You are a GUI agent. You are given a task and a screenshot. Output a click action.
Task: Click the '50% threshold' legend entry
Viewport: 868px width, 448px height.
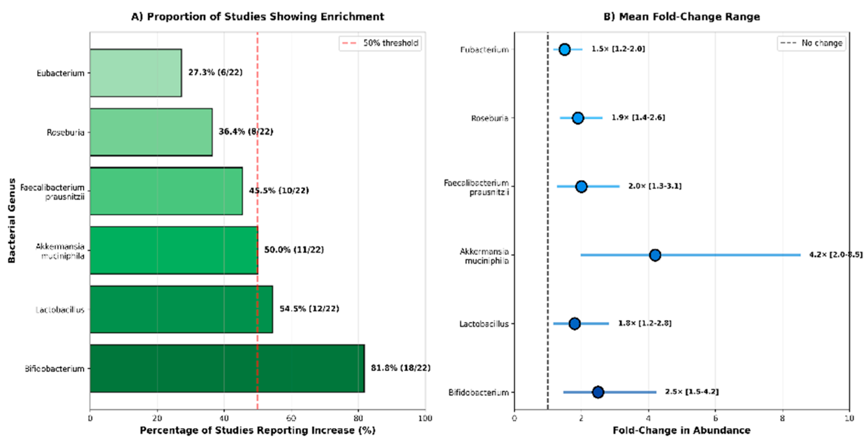coord(380,43)
